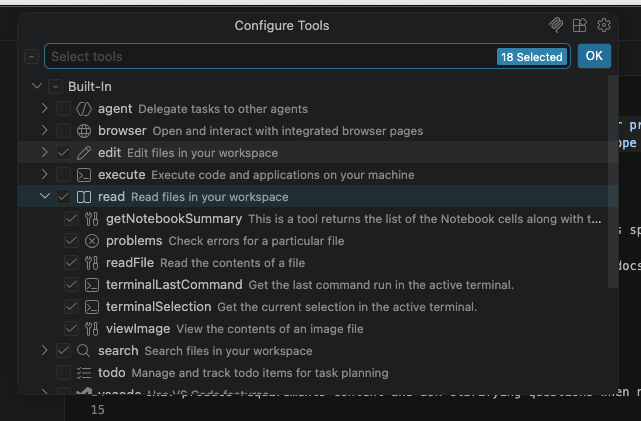Uncheck the readFile checkbox
The height and width of the screenshot is (421, 641).
[x=72, y=263]
